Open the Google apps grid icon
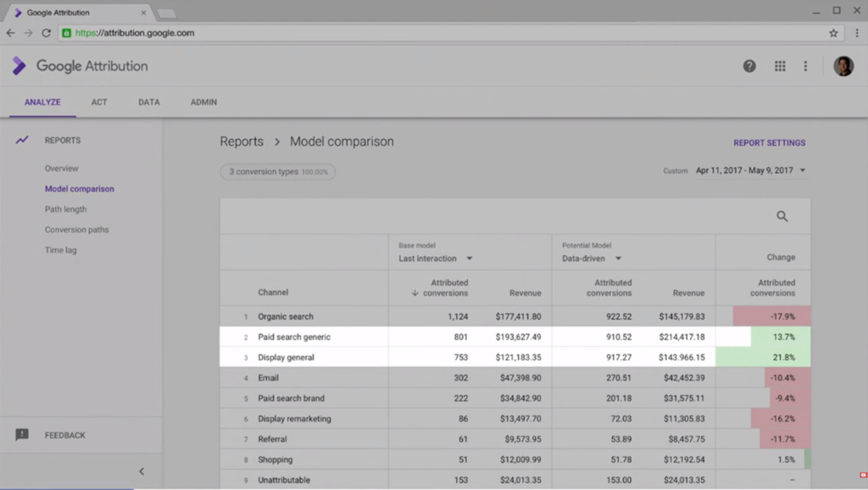The image size is (868, 490). click(780, 66)
